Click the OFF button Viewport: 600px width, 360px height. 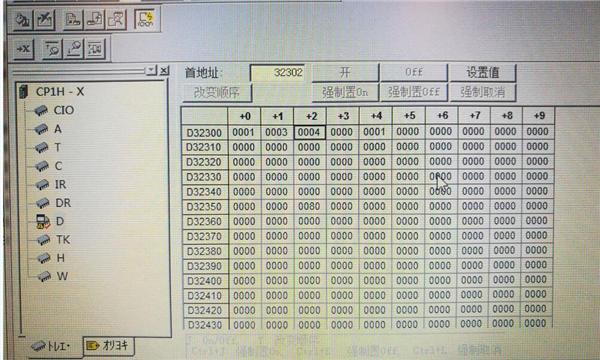click(x=414, y=72)
